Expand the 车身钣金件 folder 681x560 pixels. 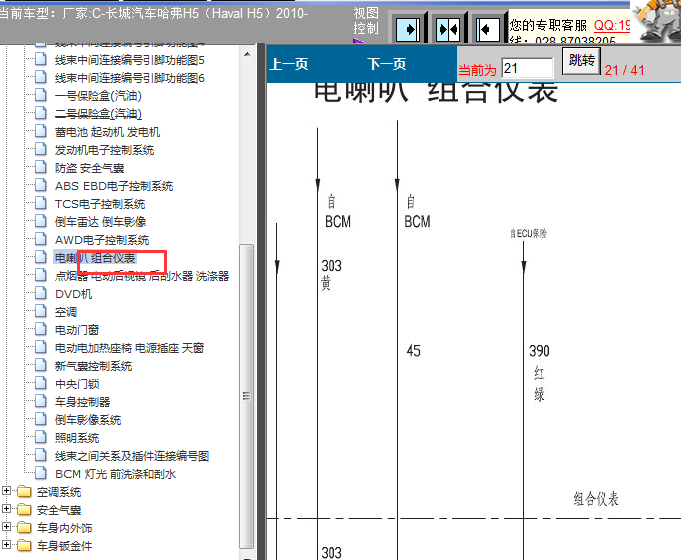[7, 544]
